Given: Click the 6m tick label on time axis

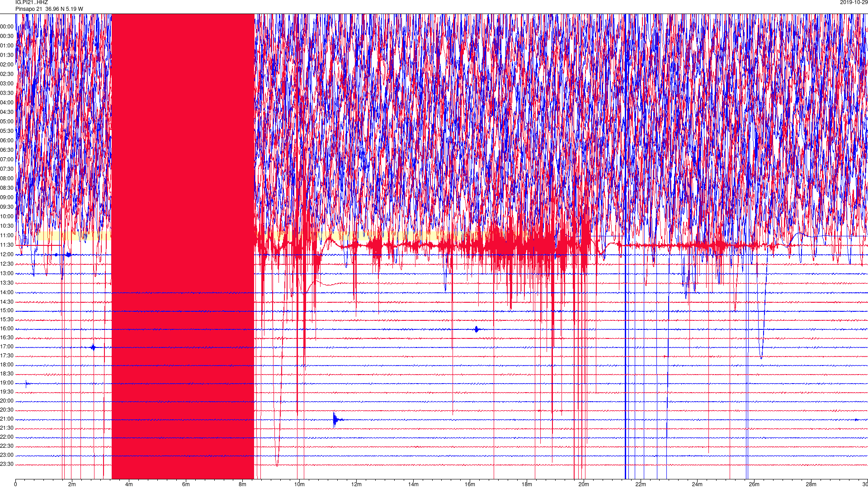Looking at the screenshot, I should tap(186, 484).
